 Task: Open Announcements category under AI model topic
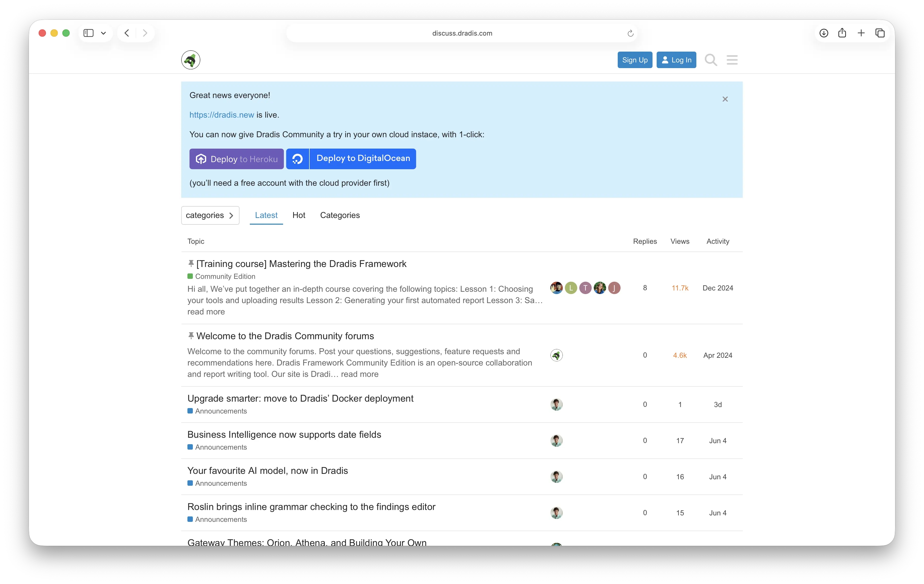(x=217, y=483)
